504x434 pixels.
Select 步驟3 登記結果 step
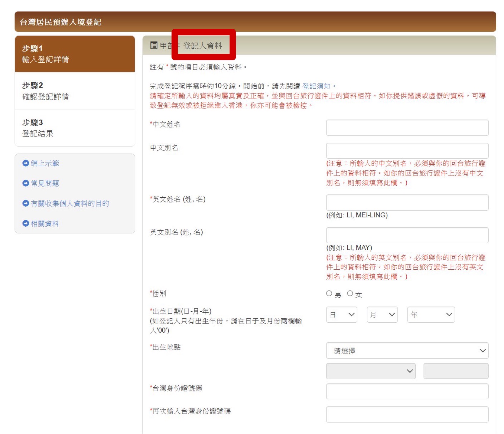(x=75, y=128)
